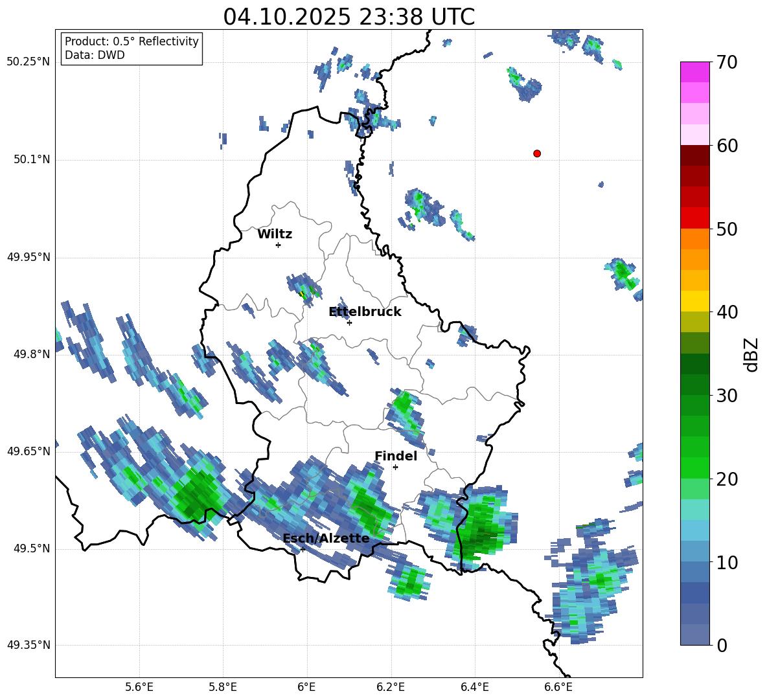The image size is (767, 700).
Task: Click the Ettelbruck cross marker
Action: (349, 322)
